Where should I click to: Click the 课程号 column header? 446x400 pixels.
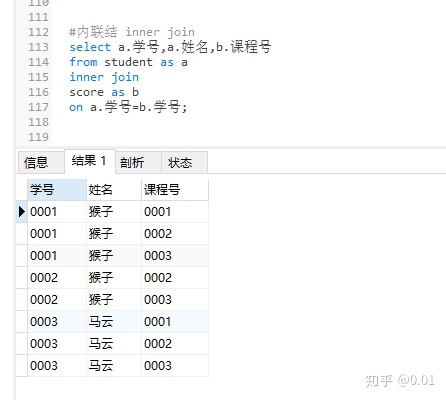click(x=175, y=190)
